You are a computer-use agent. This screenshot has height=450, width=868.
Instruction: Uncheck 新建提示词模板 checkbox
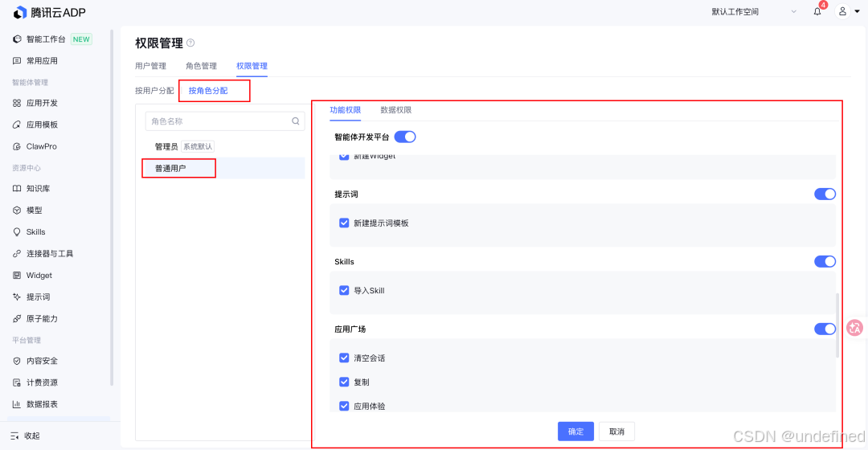click(344, 223)
